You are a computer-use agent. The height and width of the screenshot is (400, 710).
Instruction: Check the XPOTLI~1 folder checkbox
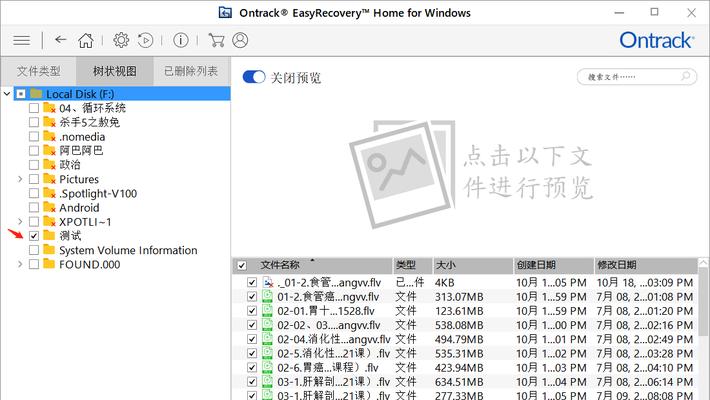[34, 222]
